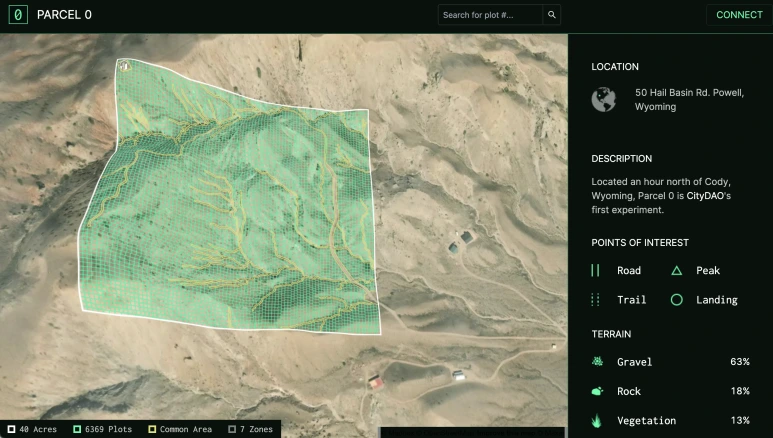Viewport: 773px width, 438px height.
Task: Click the Gravel label
Action: (x=634, y=362)
